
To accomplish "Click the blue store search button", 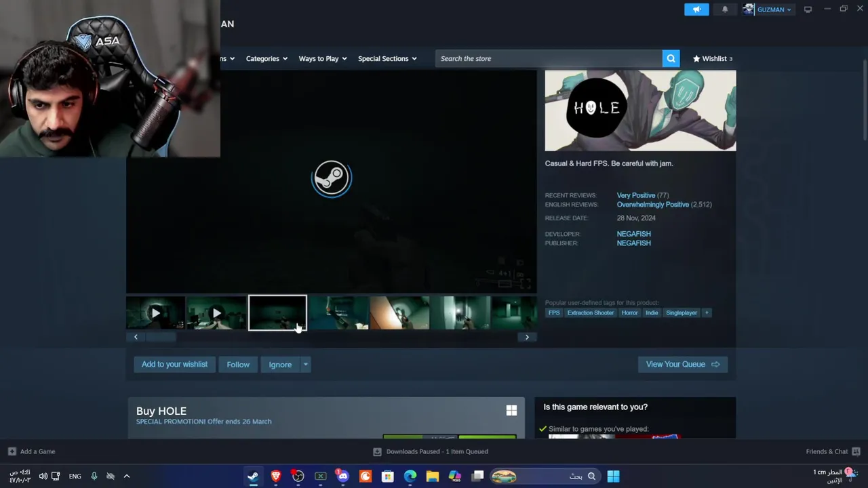I will point(671,58).
